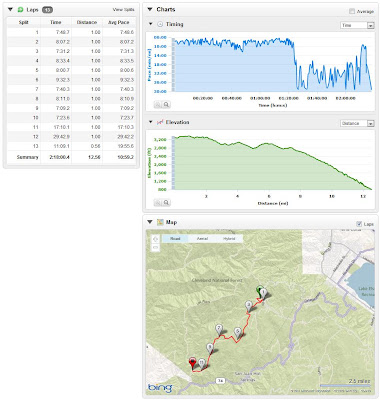Select lap marker 5 on map
380x400 pixels.
point(238,333)
